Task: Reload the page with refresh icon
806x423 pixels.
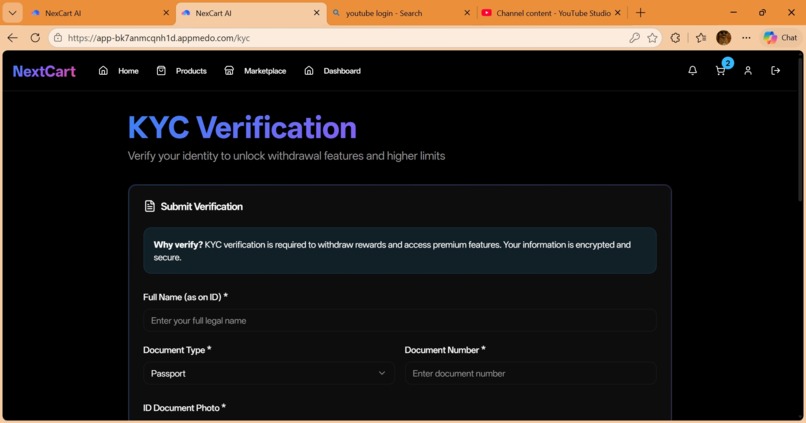Action: tap(35, 38)
